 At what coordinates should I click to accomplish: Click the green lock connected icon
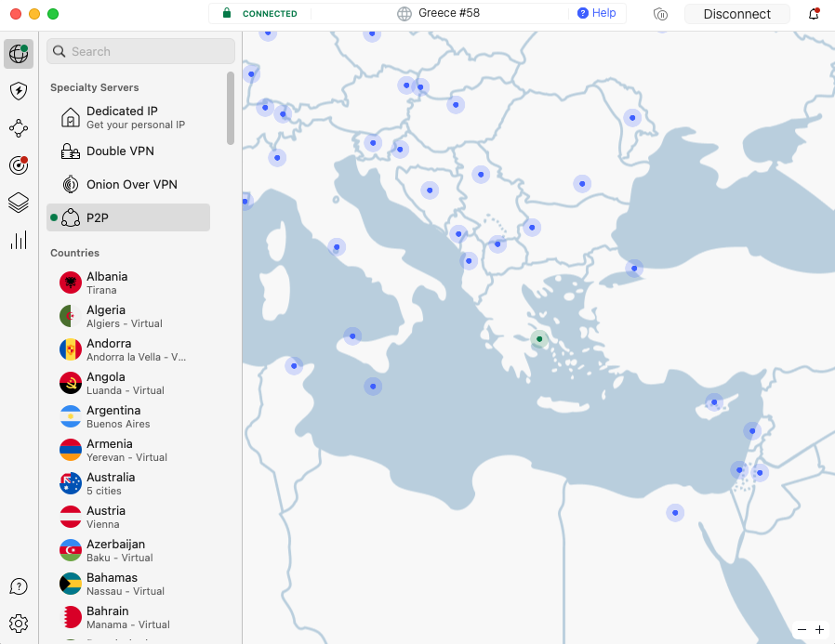(x=227, y=13)
